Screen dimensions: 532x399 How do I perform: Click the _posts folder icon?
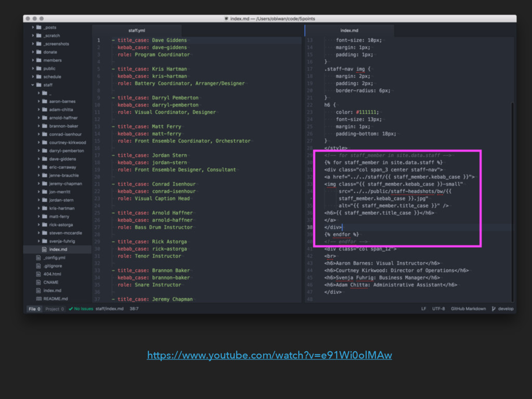38,27
